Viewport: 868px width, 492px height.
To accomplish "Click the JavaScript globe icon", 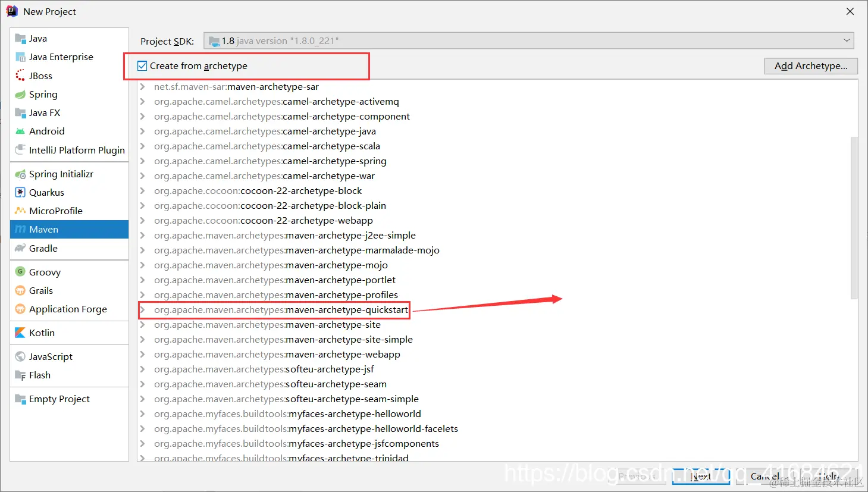I will coord(20,356).
